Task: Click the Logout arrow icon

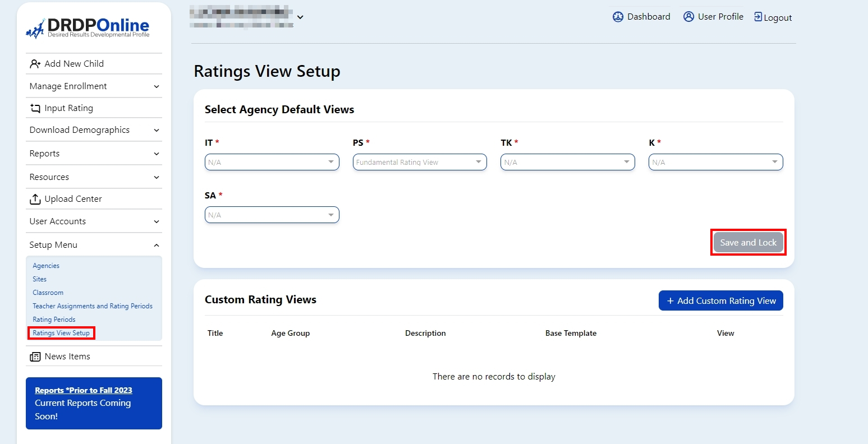Action: pyautogui.click(x=758, y=17)
